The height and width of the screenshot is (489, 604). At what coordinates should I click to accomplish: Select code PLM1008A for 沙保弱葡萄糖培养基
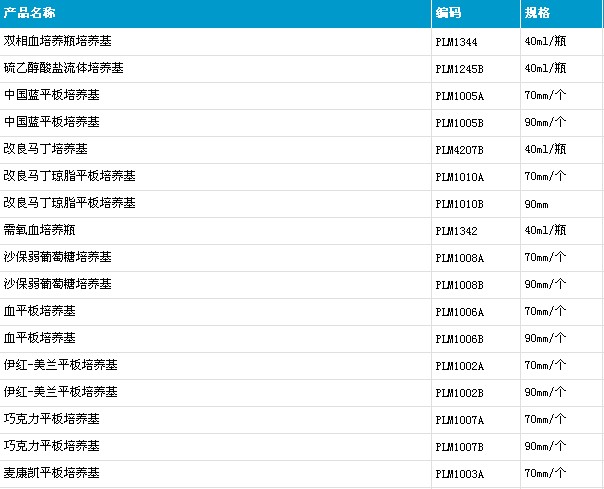(460, 258)
